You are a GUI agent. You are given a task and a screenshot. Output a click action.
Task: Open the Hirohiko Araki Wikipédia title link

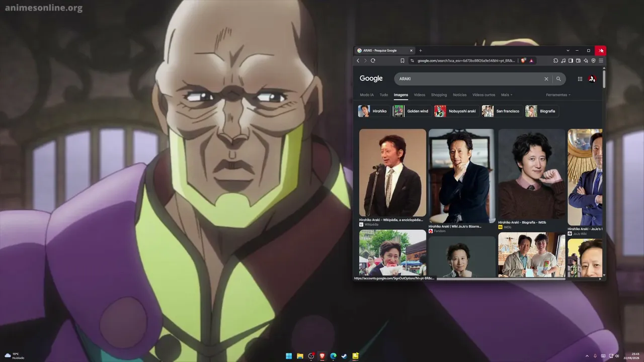point(391,220)
